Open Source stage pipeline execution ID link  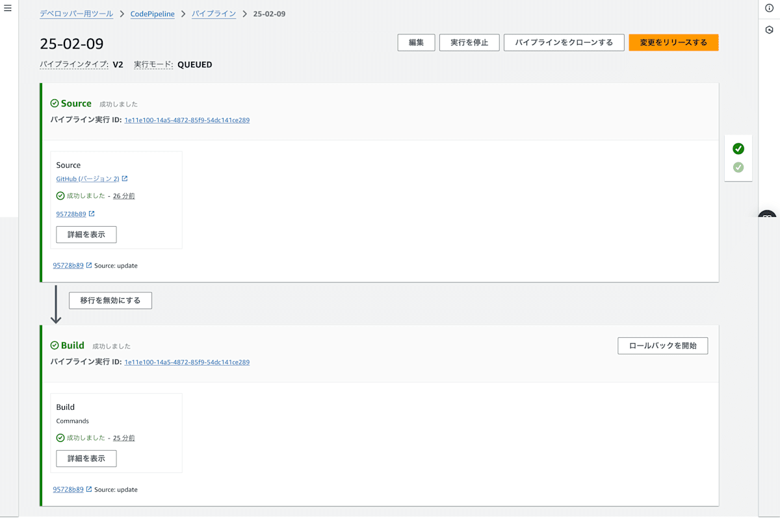tap(187, 120)
